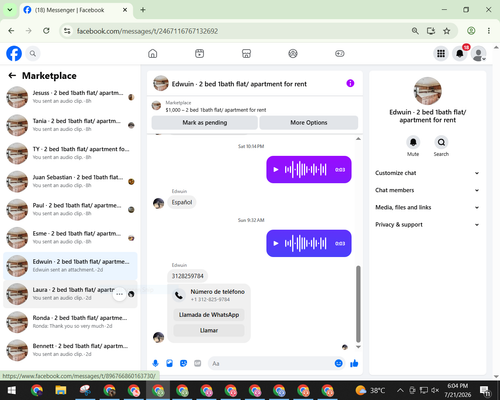Expand Privacy & support section
Viewport: 500px width, 400px height.
427,225
